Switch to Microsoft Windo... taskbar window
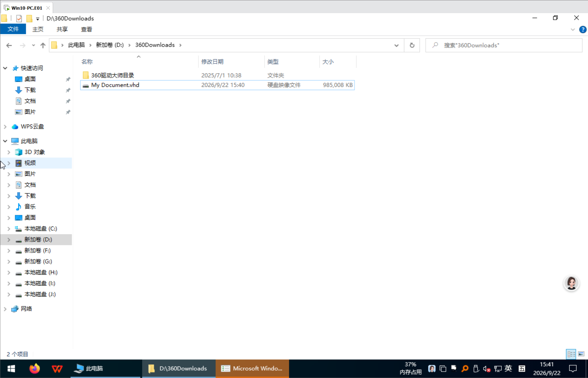Screen dimensions: 588x378 [252, 369]
